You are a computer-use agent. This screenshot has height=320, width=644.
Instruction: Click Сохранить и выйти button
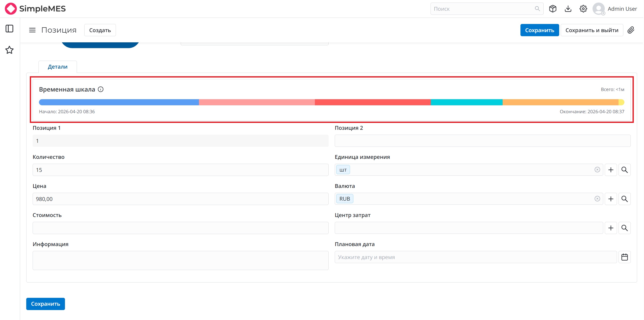pos(592,30)
